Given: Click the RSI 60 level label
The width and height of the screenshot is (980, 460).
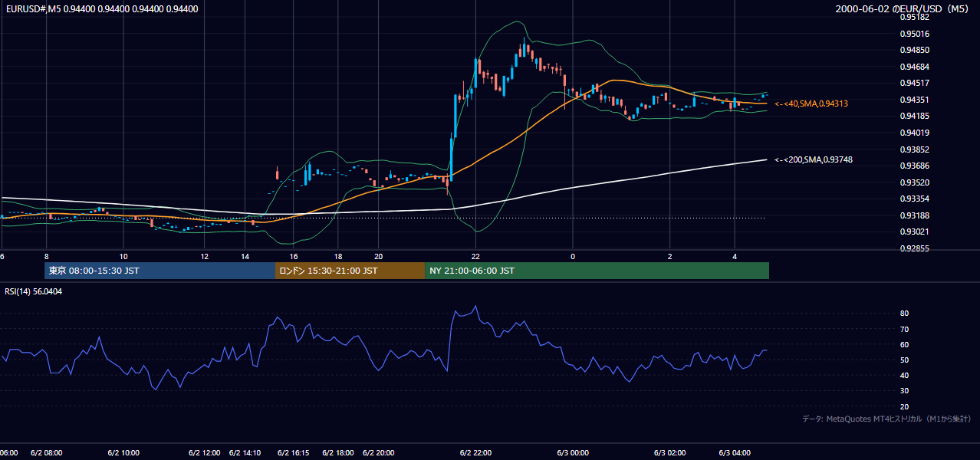Looking at the screenshot, I should coord(904,344).
